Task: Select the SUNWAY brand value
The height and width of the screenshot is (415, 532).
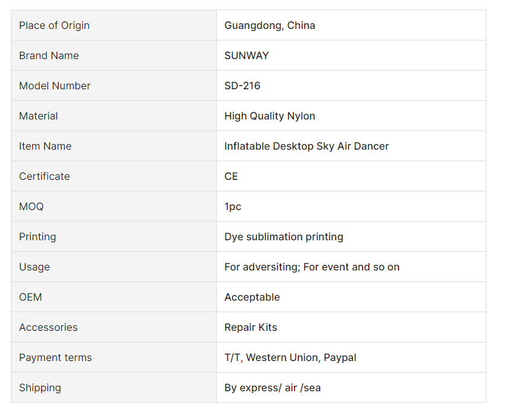Action: (246, 55)
